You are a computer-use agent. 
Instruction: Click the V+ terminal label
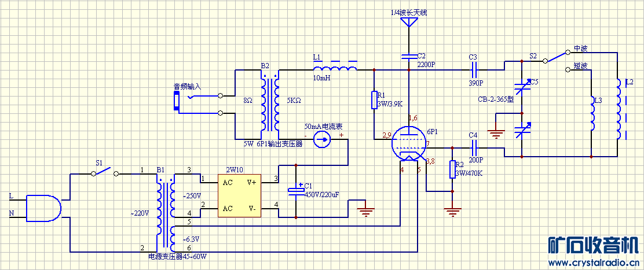pyautogui.click(x=252, y=183)
